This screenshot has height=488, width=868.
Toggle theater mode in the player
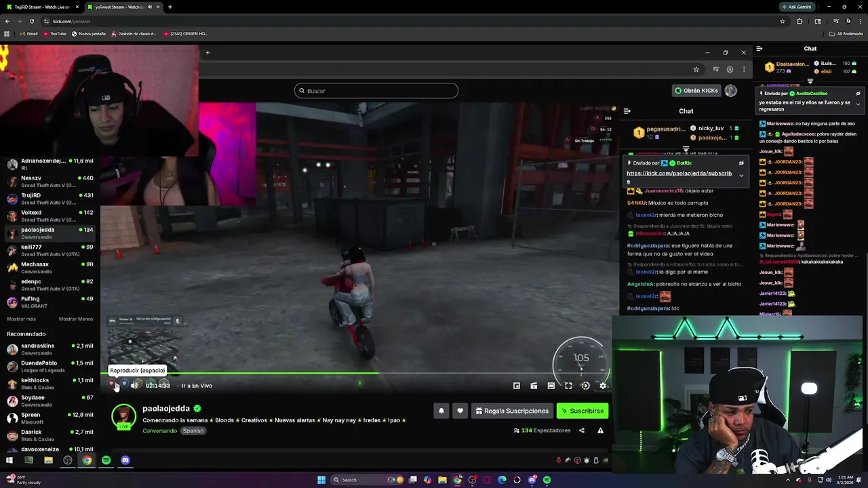551,386
